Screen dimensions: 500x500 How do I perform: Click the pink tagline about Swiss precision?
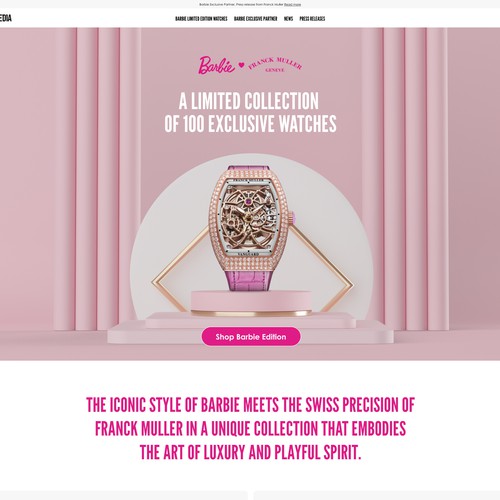(x=250, y=428)
